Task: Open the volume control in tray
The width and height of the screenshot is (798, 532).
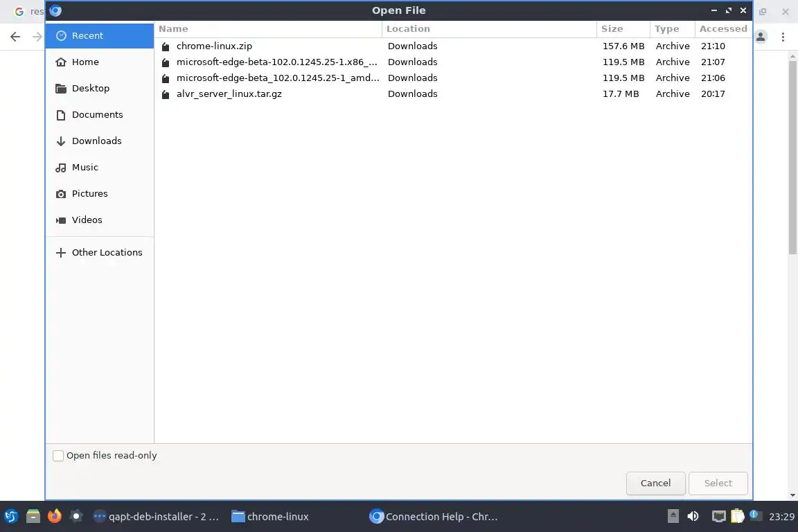Action: (693, 516)
